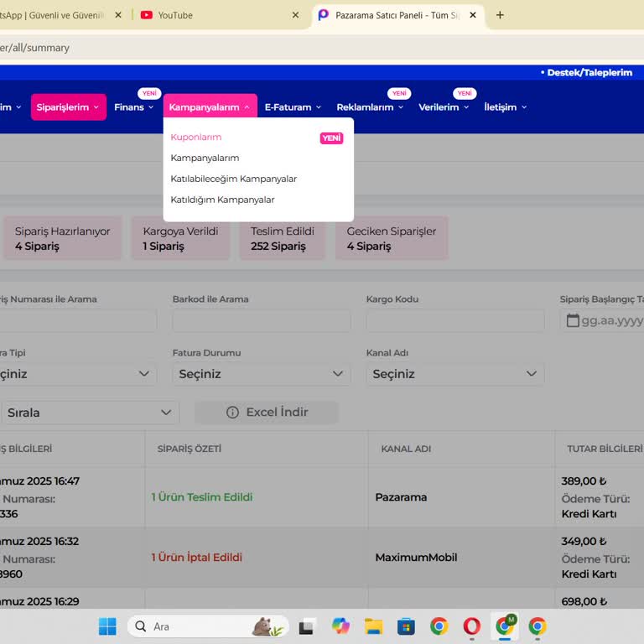Click the calendar icon in the date field
Viewport: 644px width, 644px height.
(573, 320)
